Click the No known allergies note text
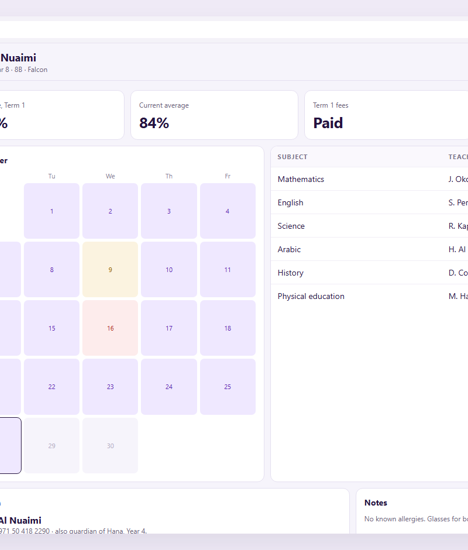The width and height of the screenshot is (468, 550). [416, 519]
